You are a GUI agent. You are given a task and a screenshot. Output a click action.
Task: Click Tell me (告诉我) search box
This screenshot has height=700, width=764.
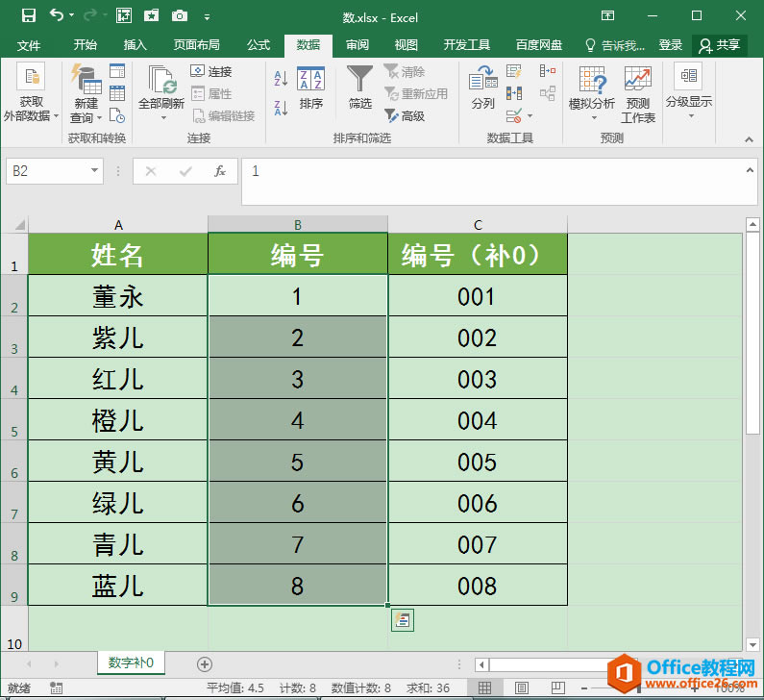coord(615,45)
